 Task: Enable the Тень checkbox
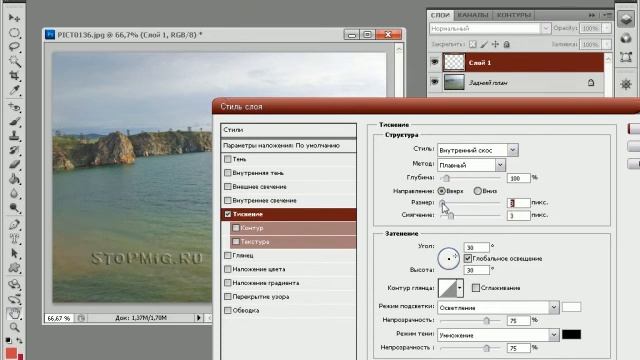[x=228, y=159]
